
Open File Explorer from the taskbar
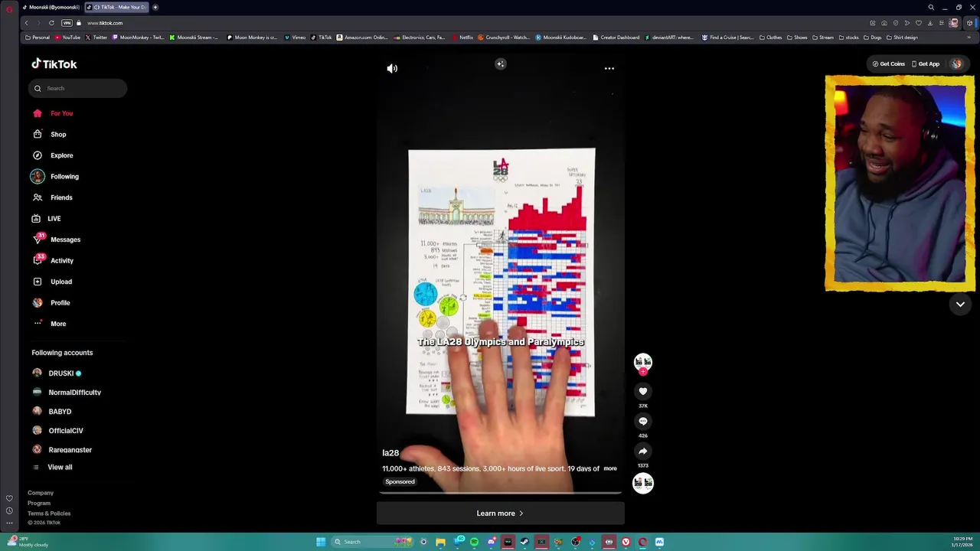(x=440, y=542)
